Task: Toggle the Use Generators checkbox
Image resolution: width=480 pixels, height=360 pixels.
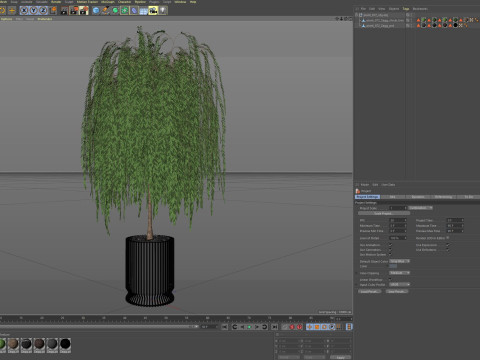Action: click(390, 250)
